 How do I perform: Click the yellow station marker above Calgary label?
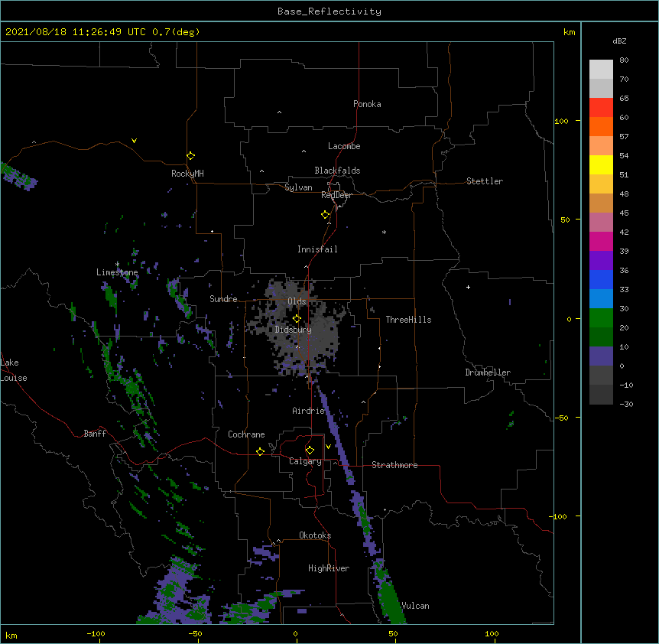point(310,450)
